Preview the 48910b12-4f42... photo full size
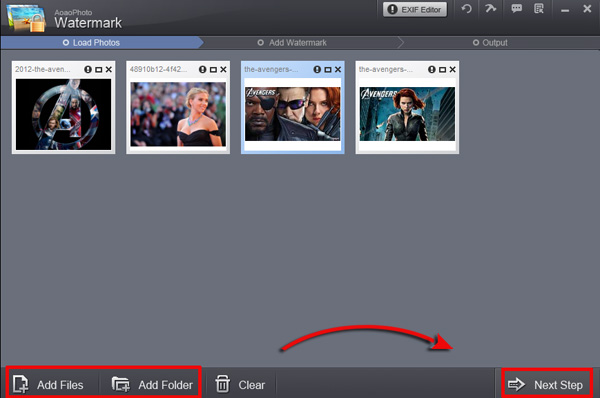 (213, 70)
